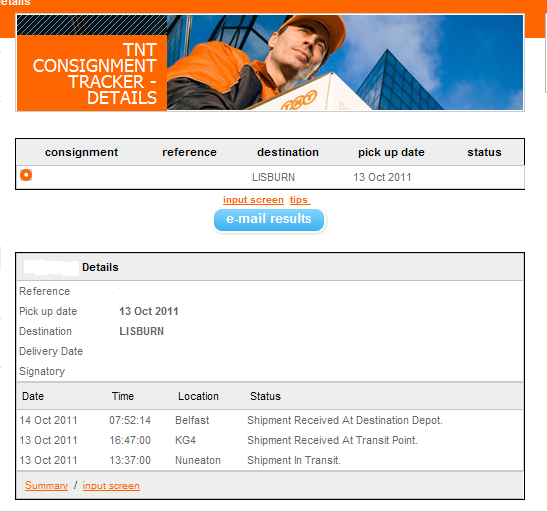
Task: Click 'Shipment Received At Transit Point.' status
Action: 332,440
